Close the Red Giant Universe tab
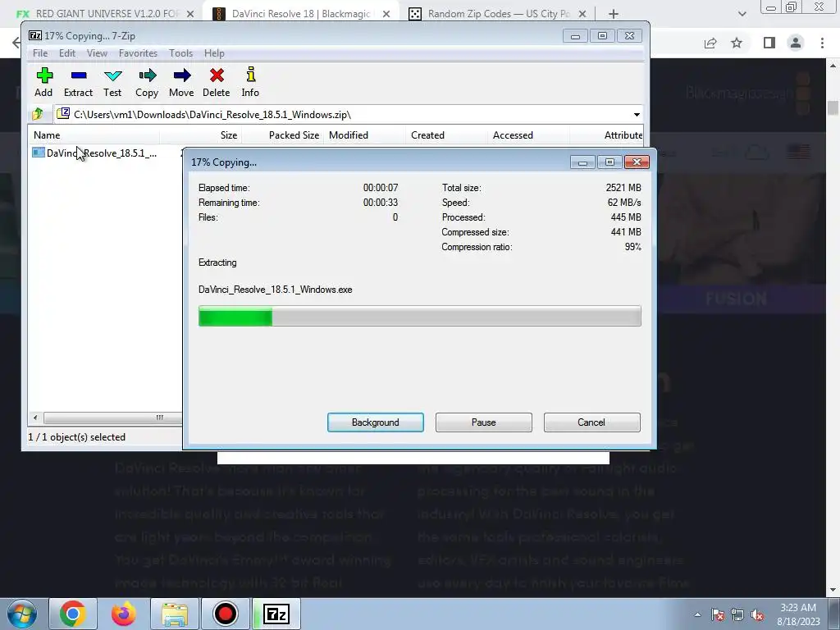This screenshot has height=630, width=840. [x=190, y=14]
